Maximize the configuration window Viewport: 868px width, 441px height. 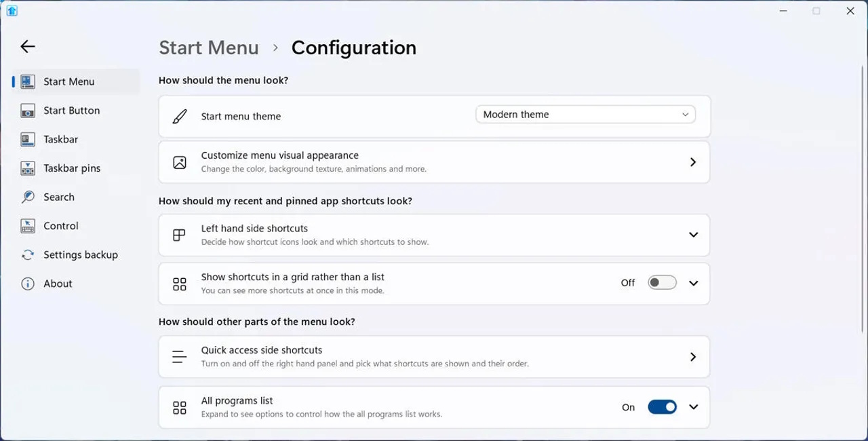(816, 11)
